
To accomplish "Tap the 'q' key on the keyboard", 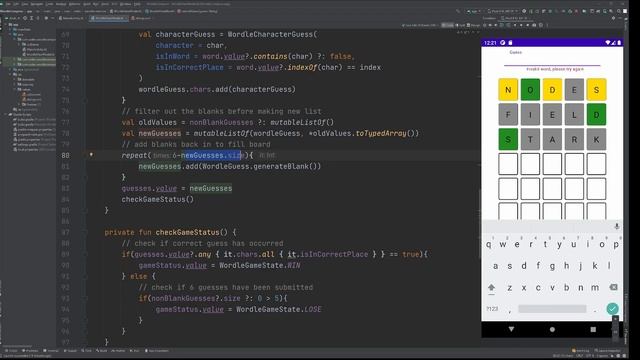I will tap(489, 244).
